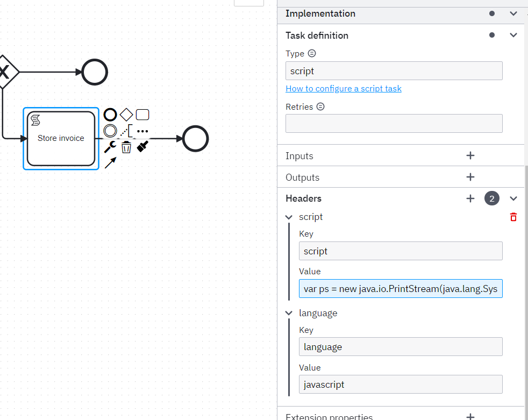The width and height of the screenshot is (528, 420).
Task: Collapse the Implementation section
Action: point(513,13)
